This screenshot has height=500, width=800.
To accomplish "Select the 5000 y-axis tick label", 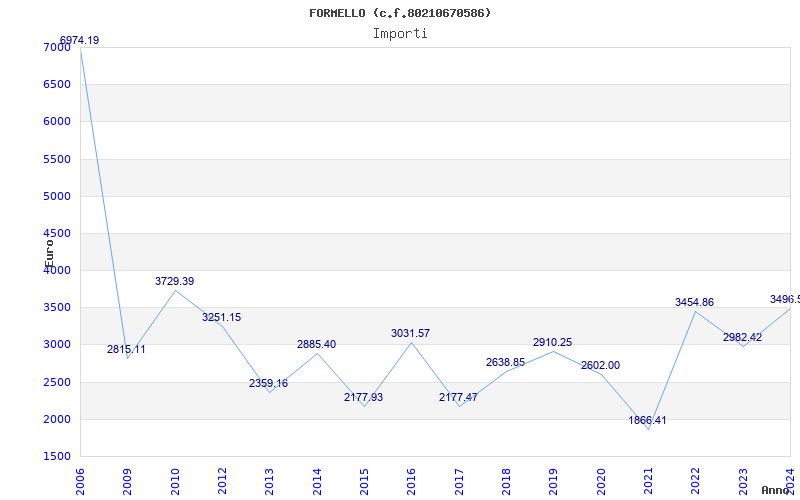I will [57, 196].
